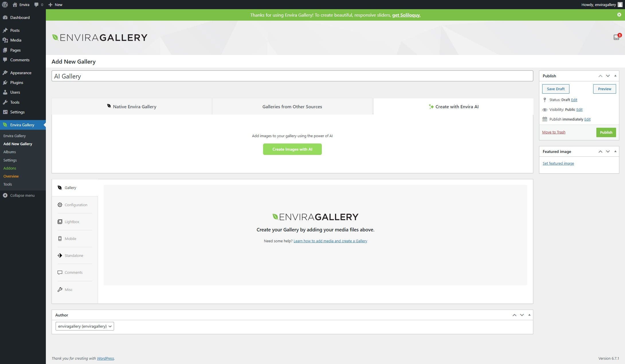Switch to Native Envira Gallery tab
Viewport: 625px width, 364px height.
[132, 107]
